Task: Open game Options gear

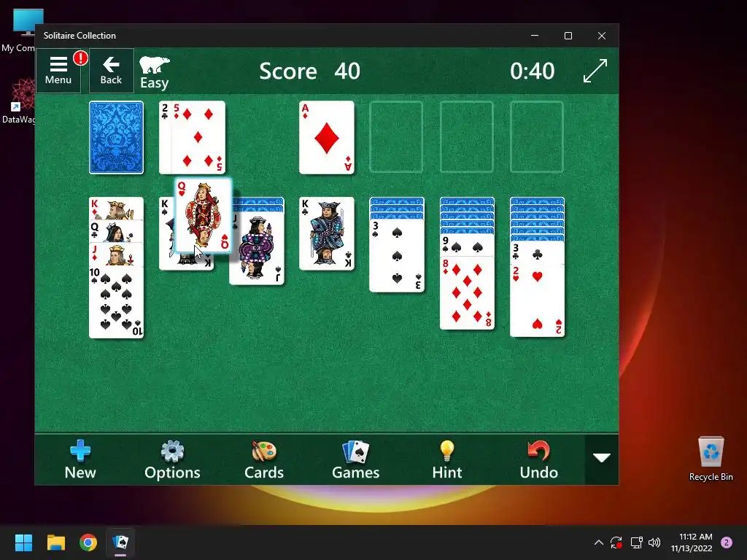Action: click(x=172, y=459)
